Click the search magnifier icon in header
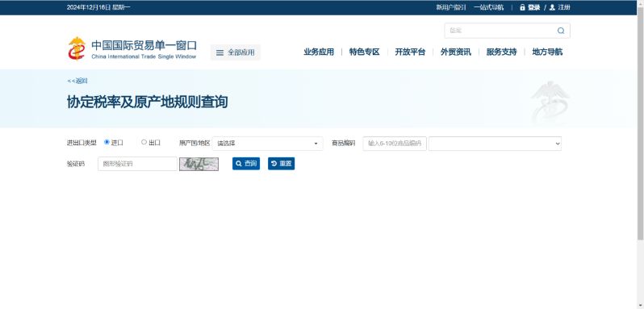Image resolution: width=644 pixels, height=309 pixels. (561, 31)
